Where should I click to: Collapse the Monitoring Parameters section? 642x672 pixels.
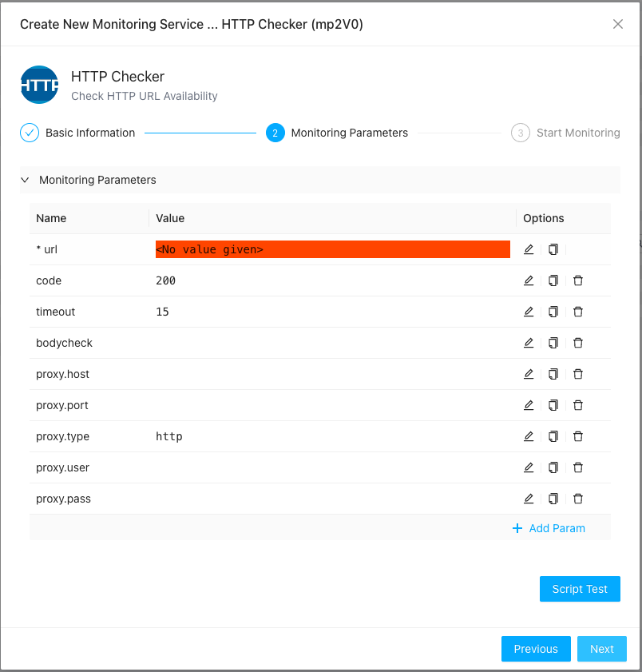click(25, 180)
